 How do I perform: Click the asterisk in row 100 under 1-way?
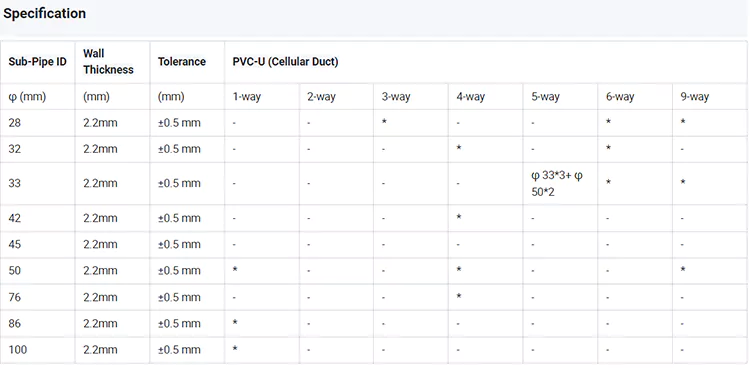coord(235,349)
